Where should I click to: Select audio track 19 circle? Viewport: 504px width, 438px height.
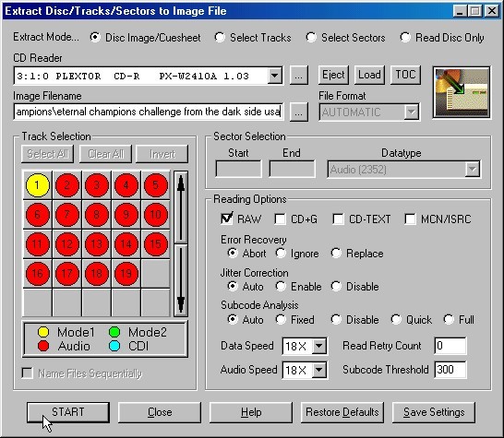(126, 274)
